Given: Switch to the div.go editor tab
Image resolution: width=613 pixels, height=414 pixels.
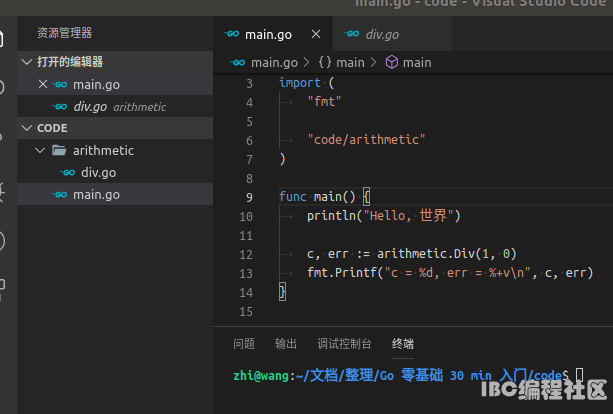Looking at the screenshot, I should pyautogui.click(x=392, y=34).
